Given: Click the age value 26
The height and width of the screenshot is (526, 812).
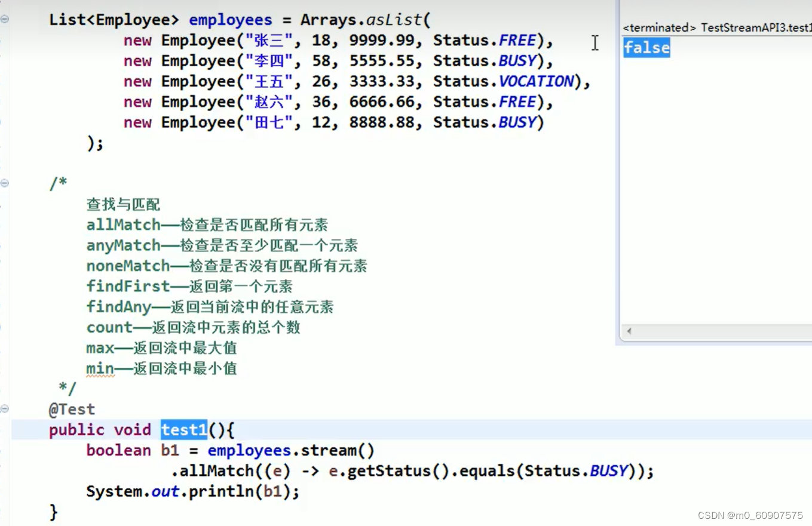Looking at the screenshot, I should click(321, 81).
